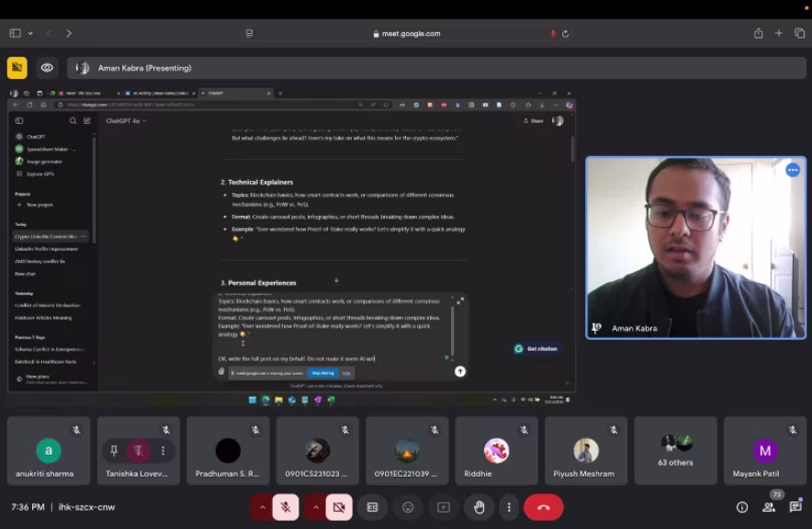
Task: Toggle the camera off button
Action: pos(339,507)
